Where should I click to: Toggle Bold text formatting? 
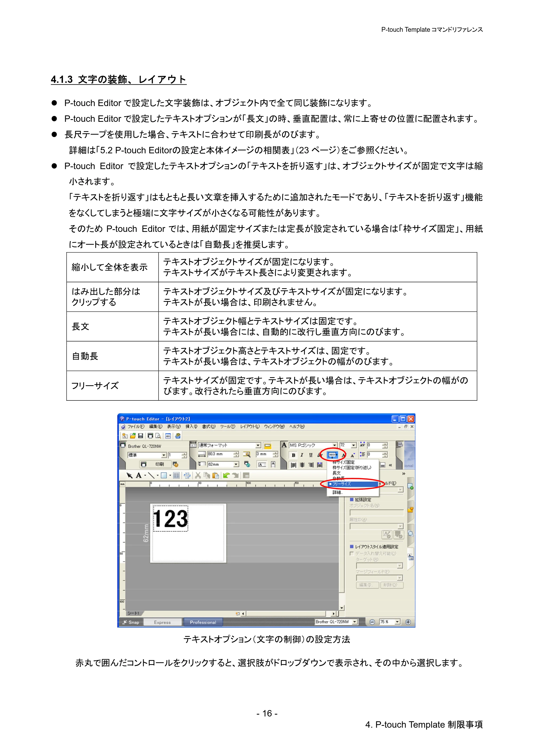(293, 455)
